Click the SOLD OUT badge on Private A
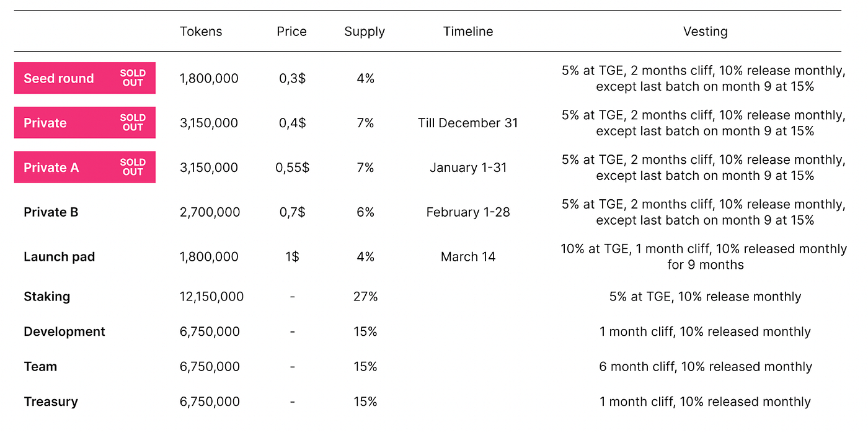Image resolution: width=868 pixels, height=432 pixels. click(133, 167)
